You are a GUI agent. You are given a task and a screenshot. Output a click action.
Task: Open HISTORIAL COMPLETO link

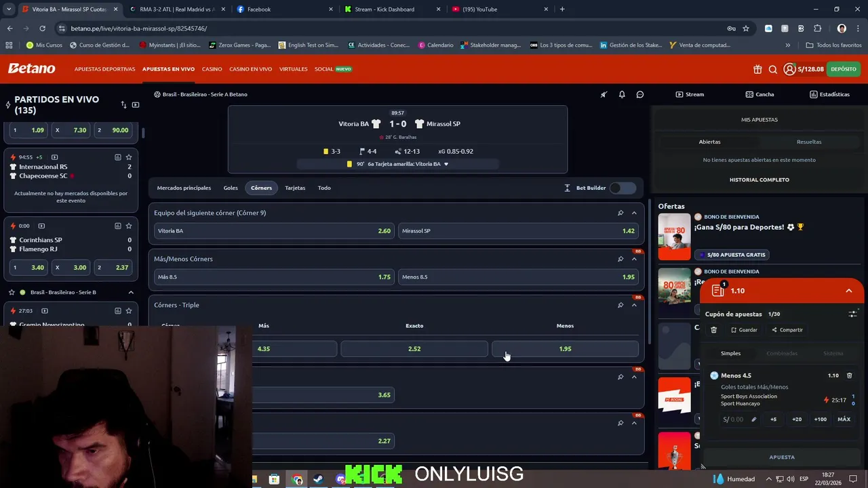pyautogui.click(x=759, y=180)
